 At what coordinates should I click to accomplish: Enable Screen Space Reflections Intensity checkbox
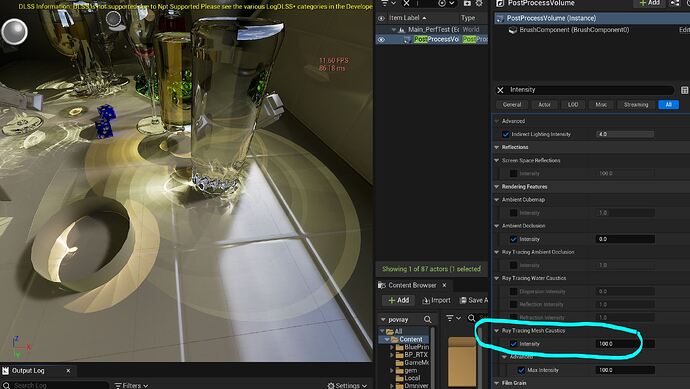pyautogui.click(x=513, y=173)
